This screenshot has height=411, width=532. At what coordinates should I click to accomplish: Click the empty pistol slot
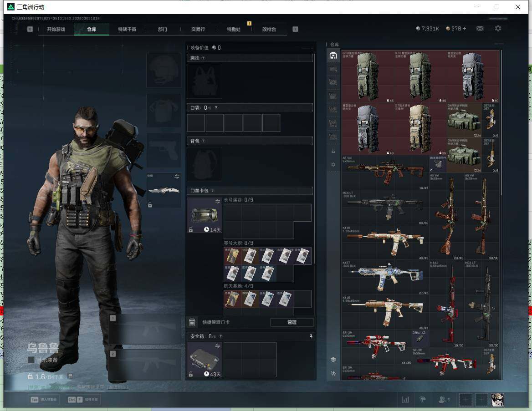point(164,150)
